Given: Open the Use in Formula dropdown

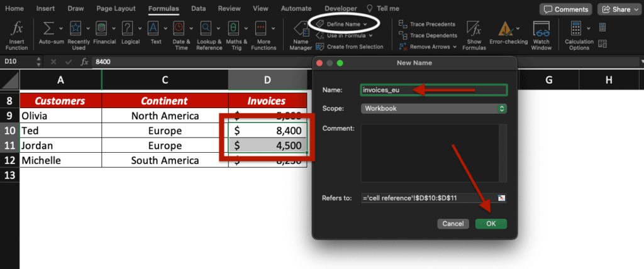Looking at the screenshot, I should (370, 35).
